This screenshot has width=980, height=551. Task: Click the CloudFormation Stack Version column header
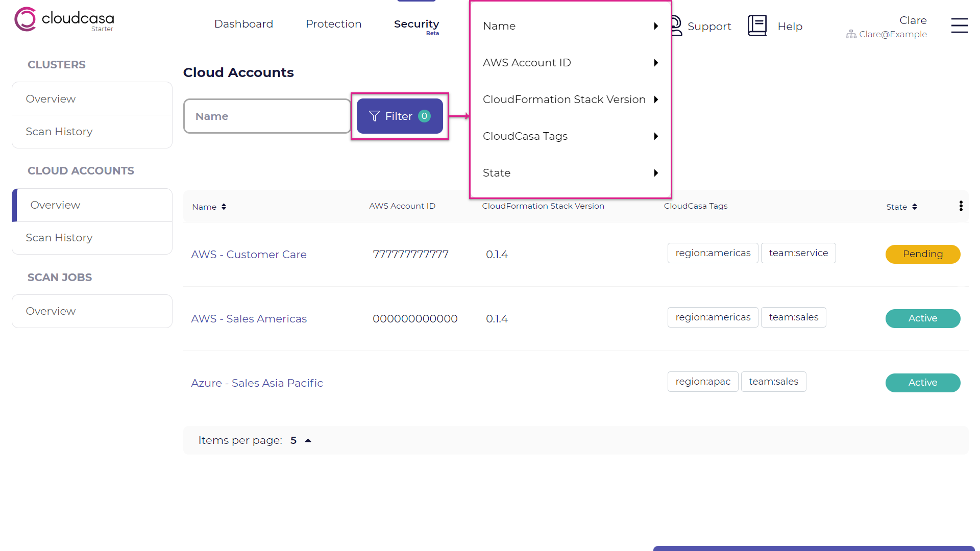tap(543, 206)
